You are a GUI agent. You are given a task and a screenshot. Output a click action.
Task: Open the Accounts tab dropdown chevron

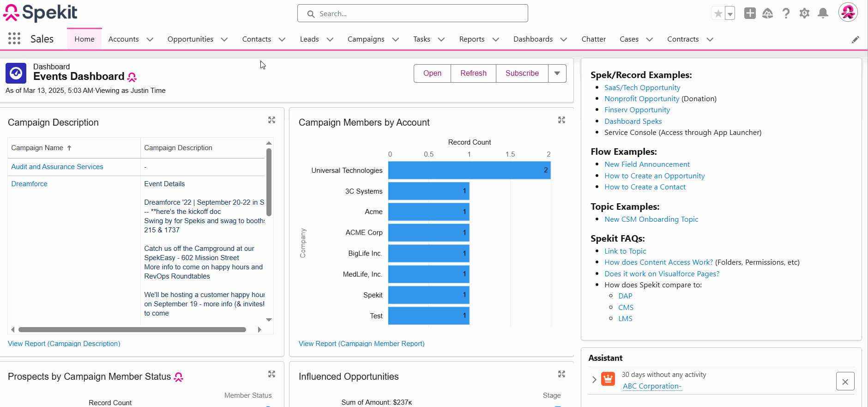coord(150,39)
